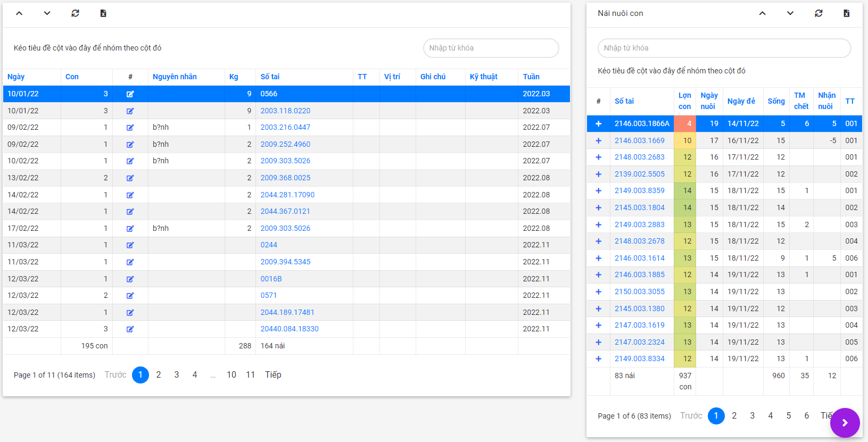This screenshot has width=868, height=442.
Task: Sort right table by Nhận nuôi column
Action: tap(826, 101)
